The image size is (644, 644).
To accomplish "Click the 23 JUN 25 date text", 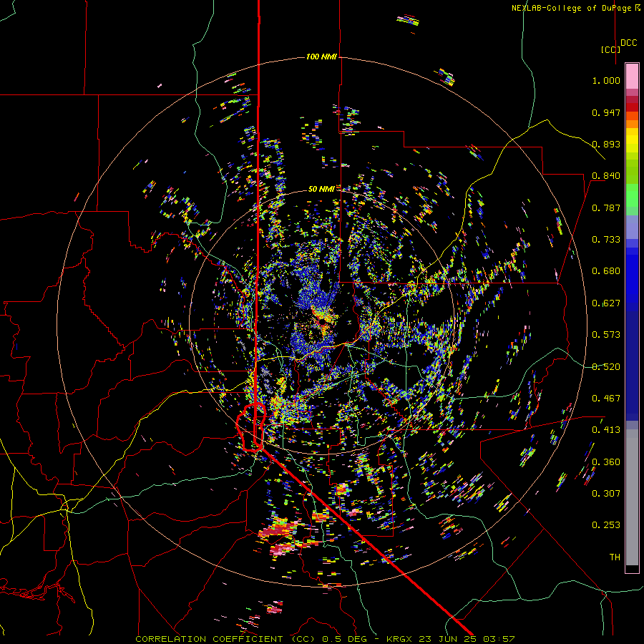I will click(447, 639).
